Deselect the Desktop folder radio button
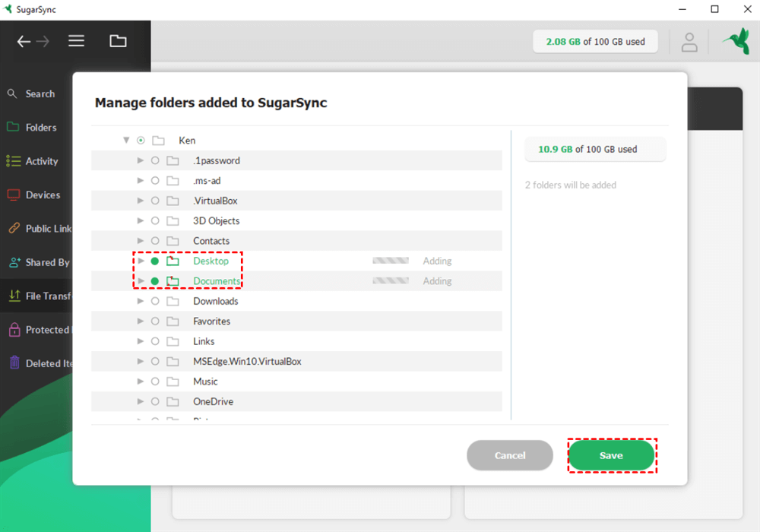760x532 pixels. pos(155,261)
